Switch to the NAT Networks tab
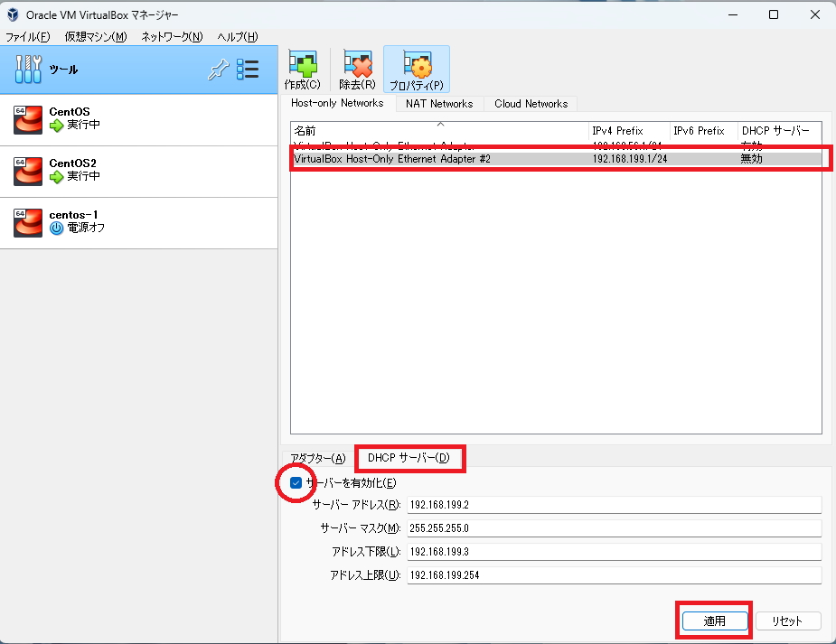The width and height of the screenshot is (836, 644). [x=439, y=103]
